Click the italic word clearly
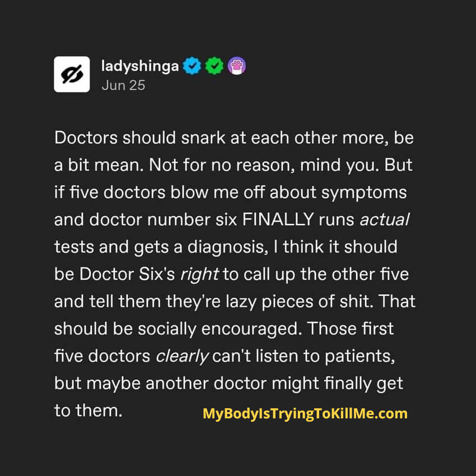The image size is (476, 476). (x=182, y=357)
